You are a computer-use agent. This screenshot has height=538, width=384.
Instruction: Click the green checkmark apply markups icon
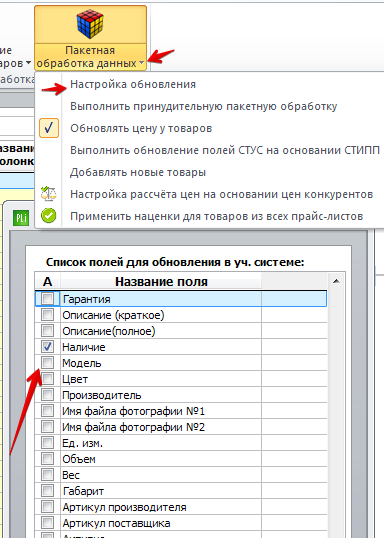[x=49, y=216]
